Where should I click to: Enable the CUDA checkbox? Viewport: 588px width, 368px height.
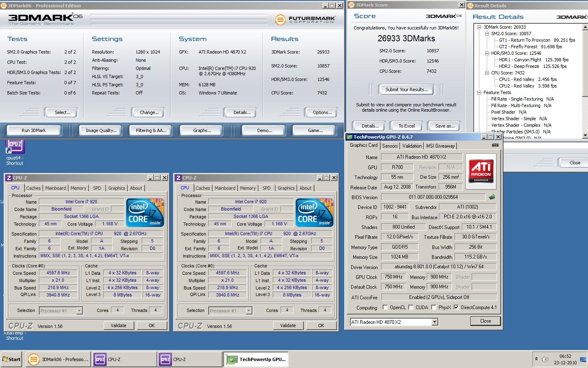click(x=411, y=307)
